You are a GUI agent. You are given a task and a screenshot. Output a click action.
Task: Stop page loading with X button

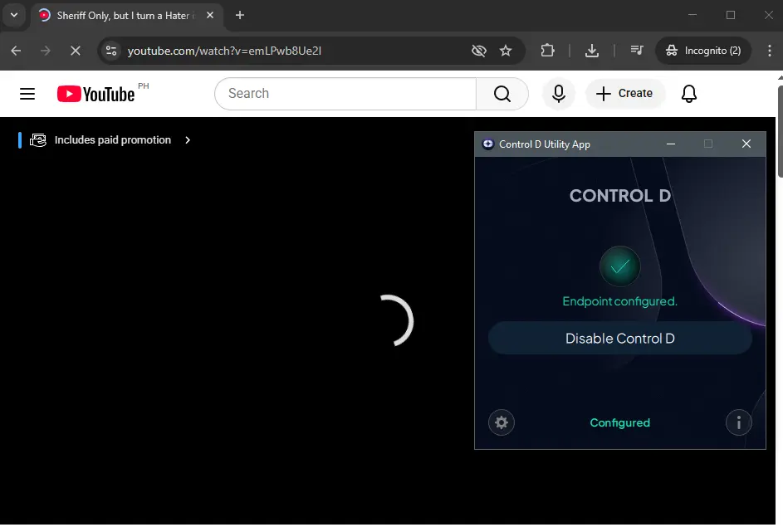76,51
